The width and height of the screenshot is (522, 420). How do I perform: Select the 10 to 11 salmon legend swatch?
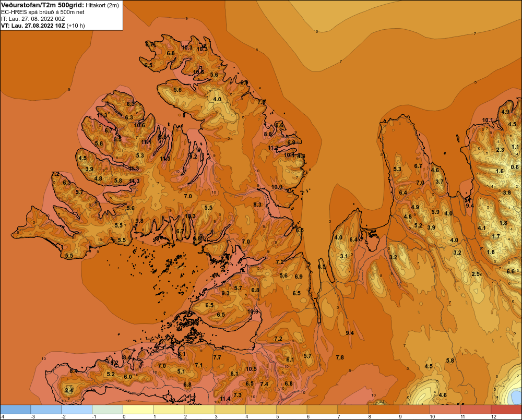pyautogui.click(x=445, y=409)
